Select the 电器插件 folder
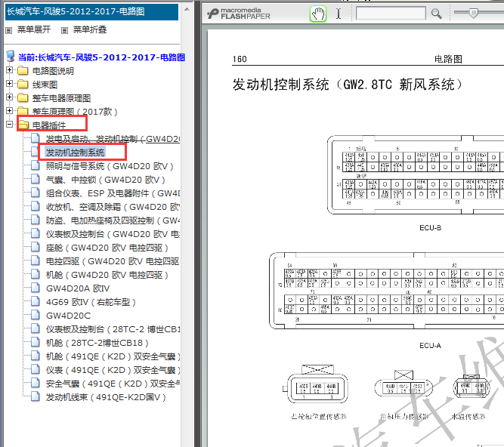The height and width of the screenshot is (447, 504). point(49,125)
